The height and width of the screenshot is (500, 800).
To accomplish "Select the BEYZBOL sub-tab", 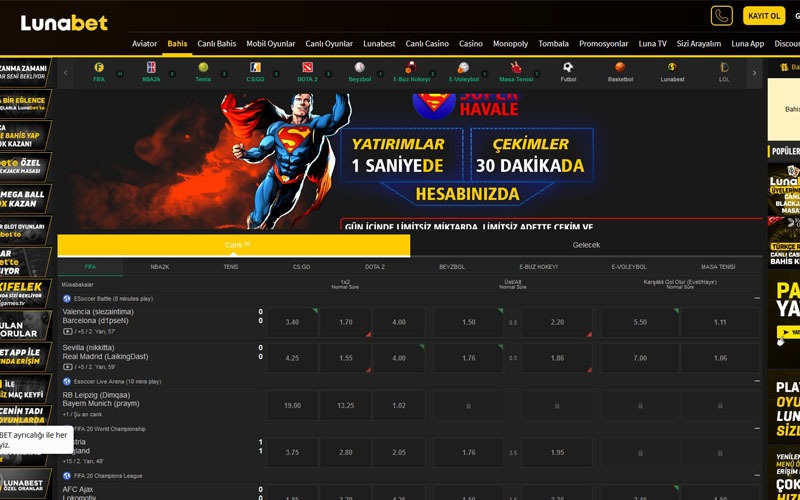I will [x=452, y=267].
